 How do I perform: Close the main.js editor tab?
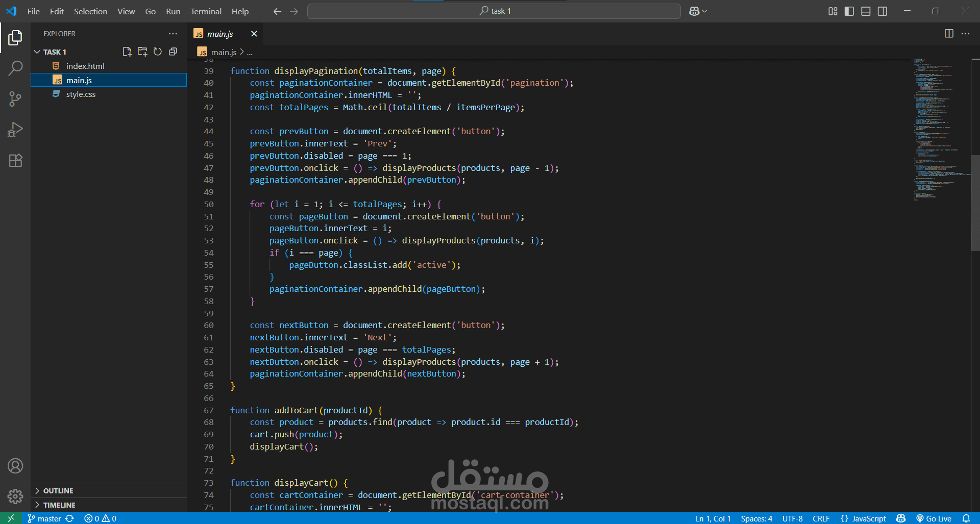pyautogui.click(x=254, y=34)
